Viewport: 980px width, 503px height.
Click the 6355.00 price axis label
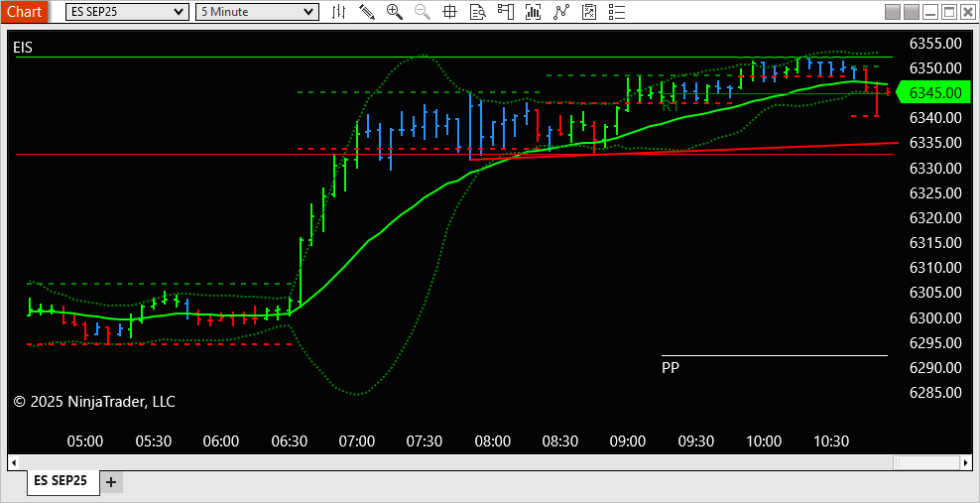pyautogui.click(x=935, y=43)
